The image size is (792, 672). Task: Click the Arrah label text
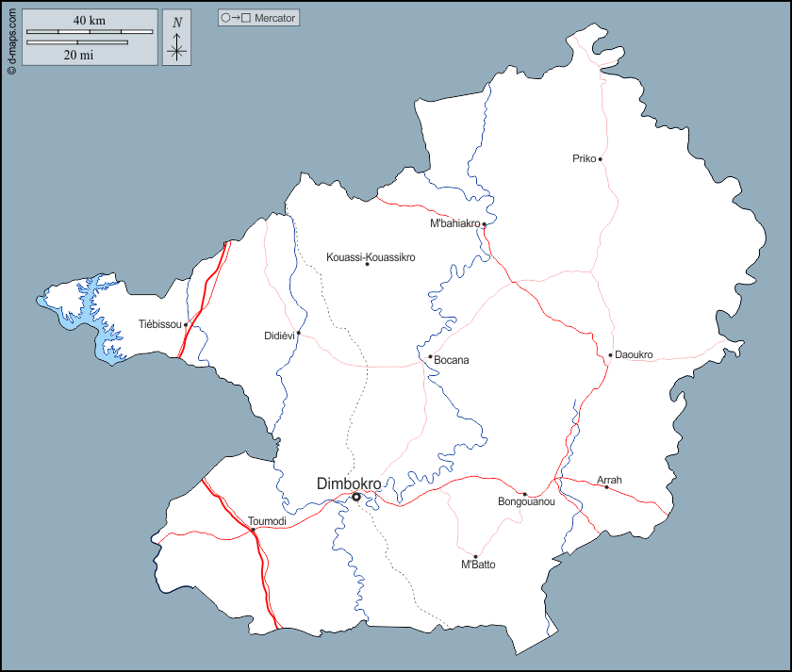pyautogui.click(x=609, y=480)
